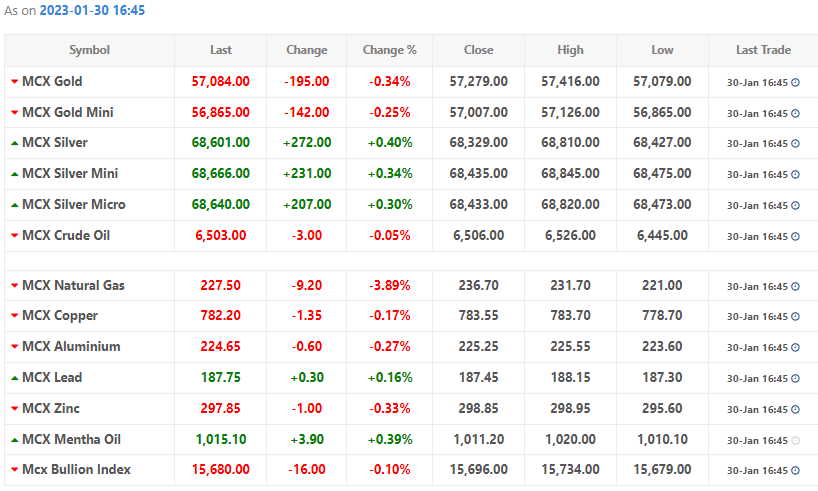Click the clock icon in MCX Aluminium row
Viewport: 818px width, 491px height.
(x=795, y=348)
